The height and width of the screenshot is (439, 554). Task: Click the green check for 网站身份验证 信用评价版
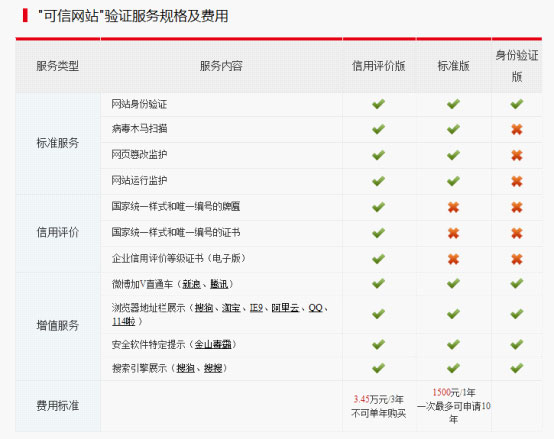(x=378, y=104)
